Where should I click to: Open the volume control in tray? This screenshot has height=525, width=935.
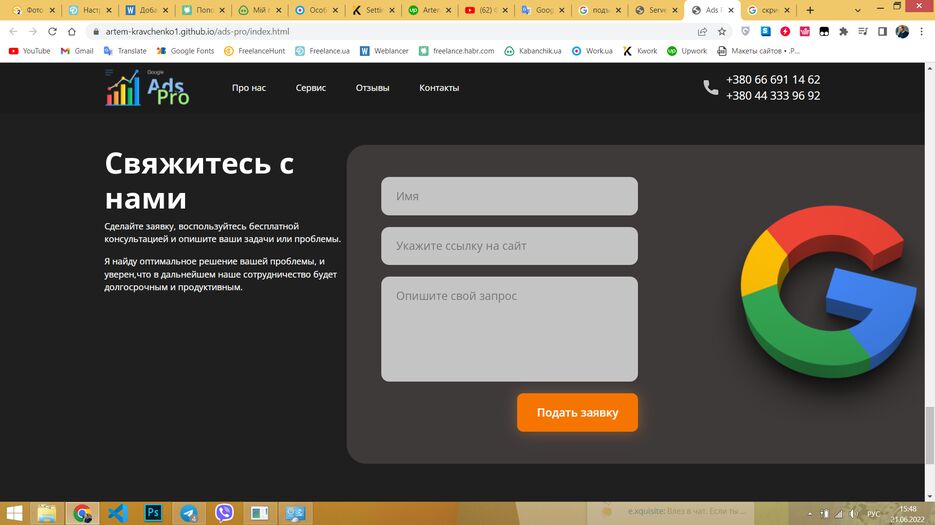853,514
